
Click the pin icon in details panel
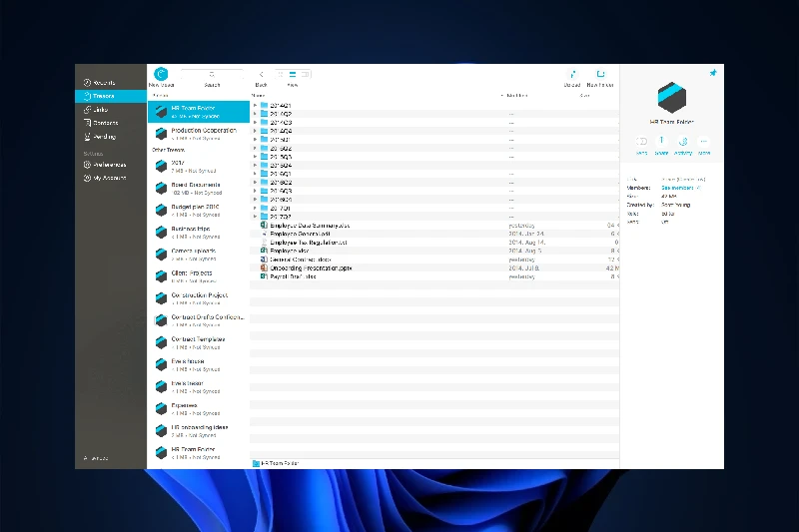coord(712,74)
